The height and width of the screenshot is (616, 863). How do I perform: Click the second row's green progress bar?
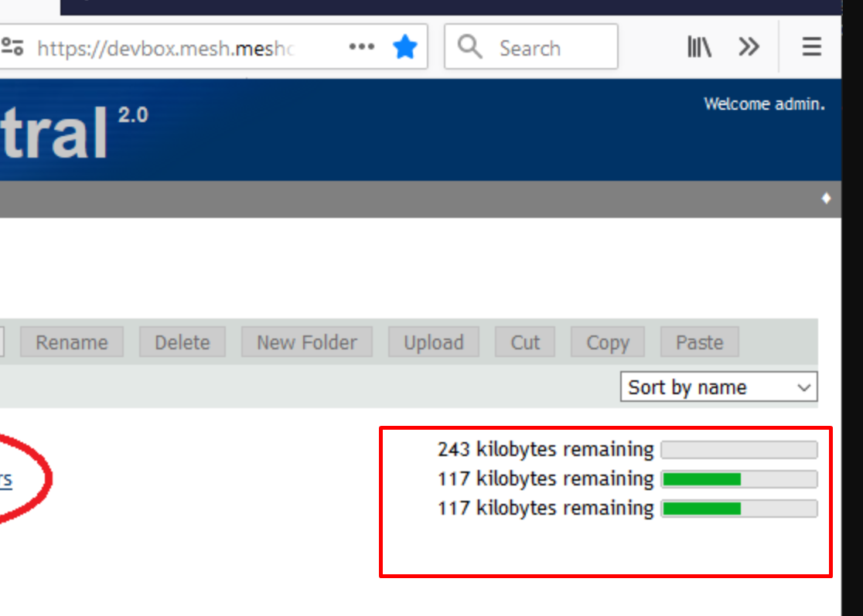point(739,479)
